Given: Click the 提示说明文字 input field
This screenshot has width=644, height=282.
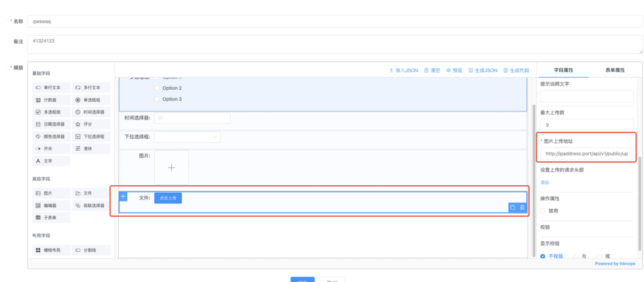Looking at the screenshot, I should pos(587,96).
